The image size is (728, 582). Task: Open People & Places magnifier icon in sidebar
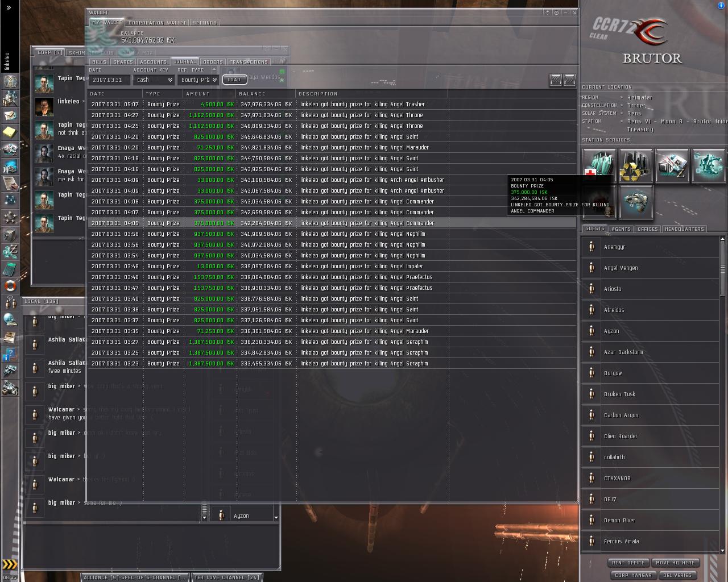pyautogui.click(x=10, y=98)
